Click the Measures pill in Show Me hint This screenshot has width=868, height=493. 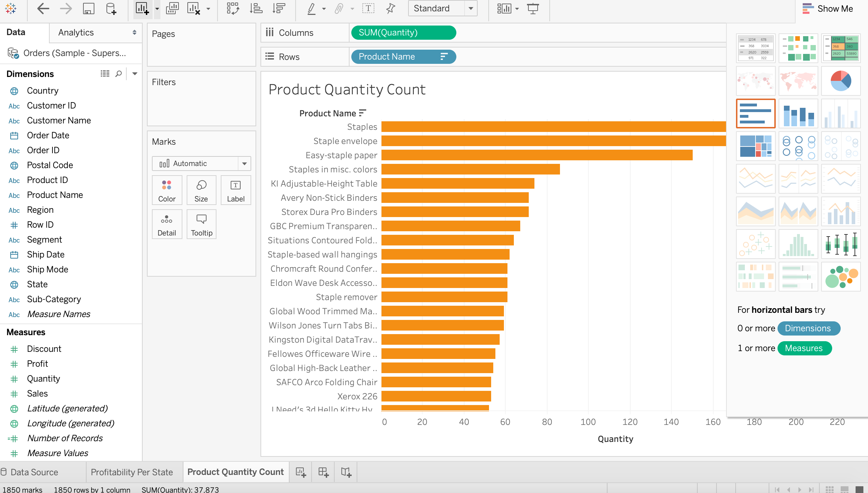pyautogui.click(x=804, y=348)
